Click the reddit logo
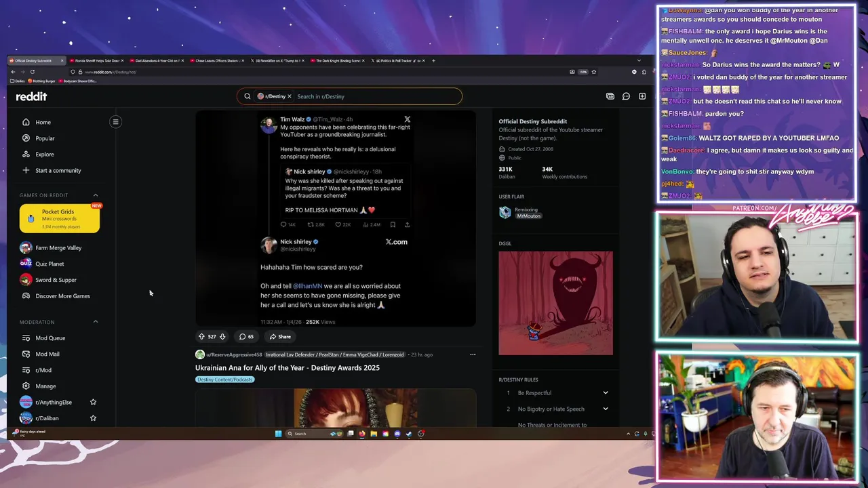Image resolution: width=868 pixels, height=488 pixels. click(x=31, y=96)
